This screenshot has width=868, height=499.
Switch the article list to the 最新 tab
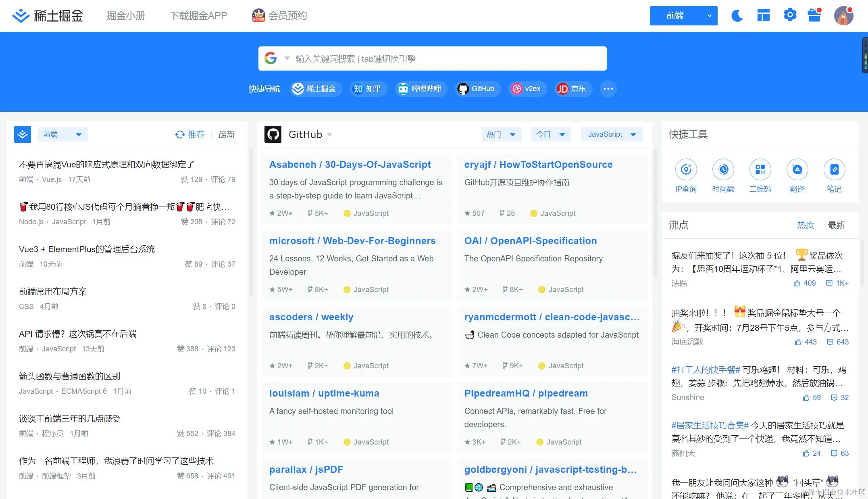(227, 135)
